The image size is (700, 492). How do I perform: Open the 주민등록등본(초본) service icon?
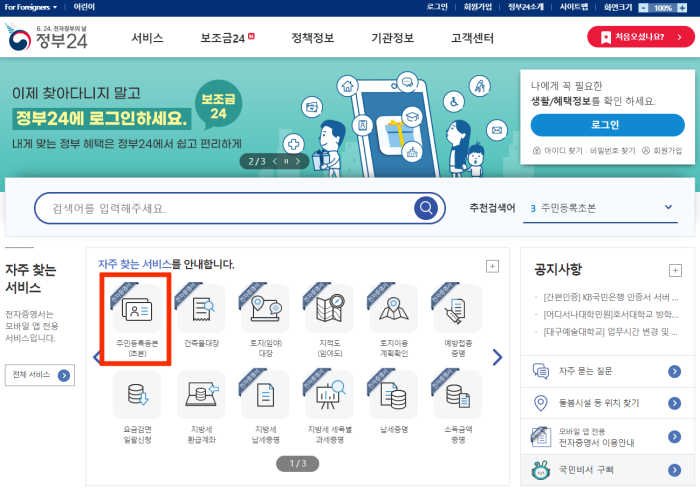pyautogui.click(x=137, y=310)
